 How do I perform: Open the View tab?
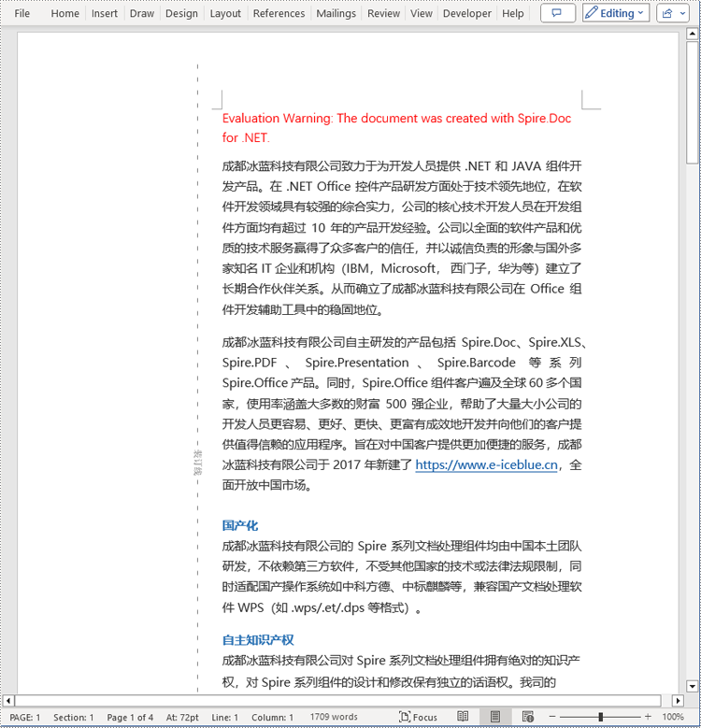click(x=421, y=13)
